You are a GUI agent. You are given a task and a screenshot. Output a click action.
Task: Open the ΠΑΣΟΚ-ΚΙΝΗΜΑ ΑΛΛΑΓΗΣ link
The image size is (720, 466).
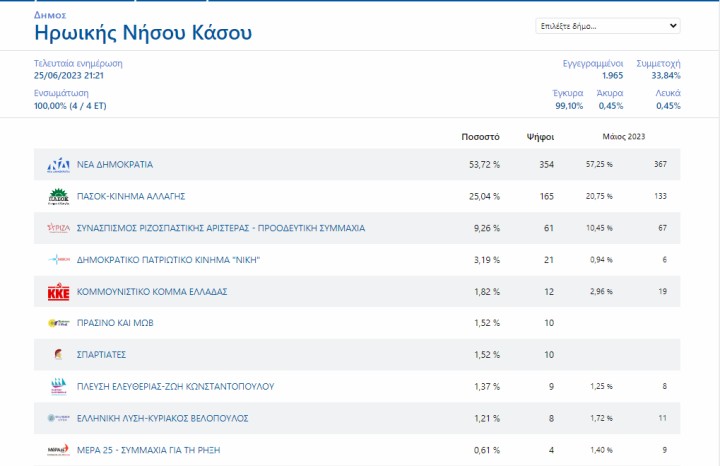pyautogui.click(x=131, y=196)
